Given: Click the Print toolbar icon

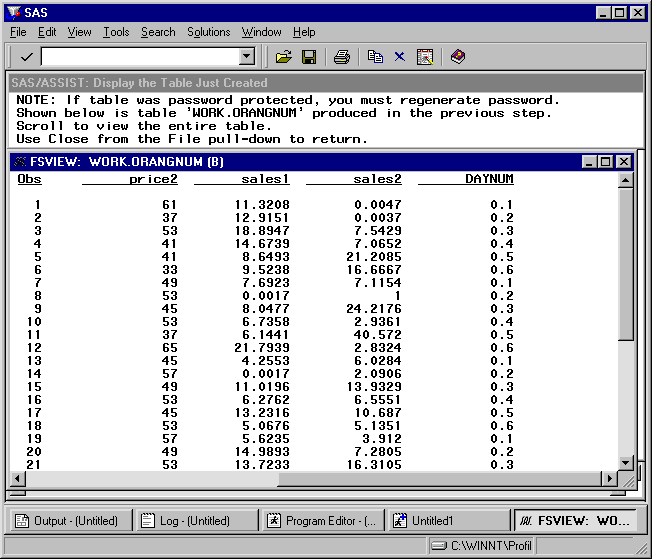Looking at the screenshot, I should click(x=342, y=57).
